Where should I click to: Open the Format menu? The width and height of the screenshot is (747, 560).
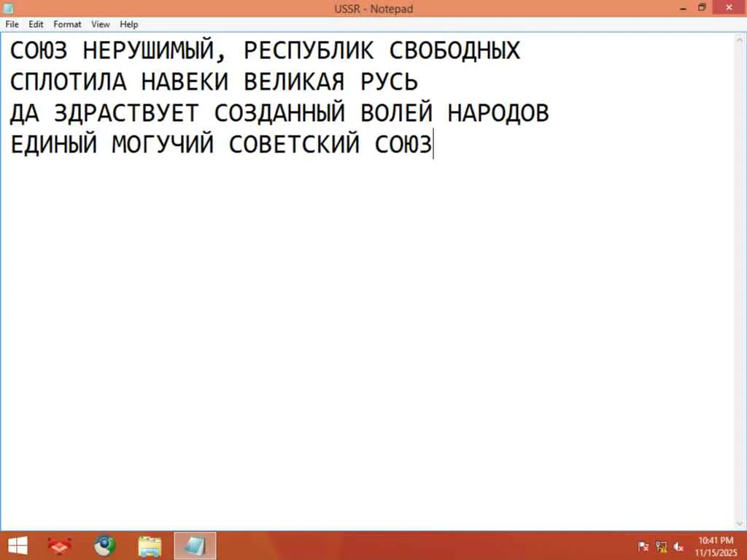[x=67, y=24]
